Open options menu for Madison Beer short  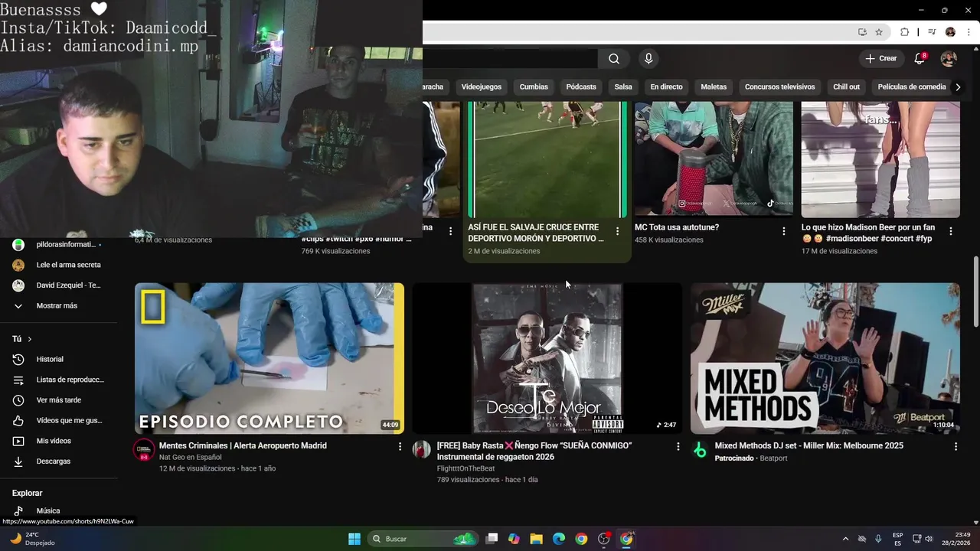pos(951,231)
